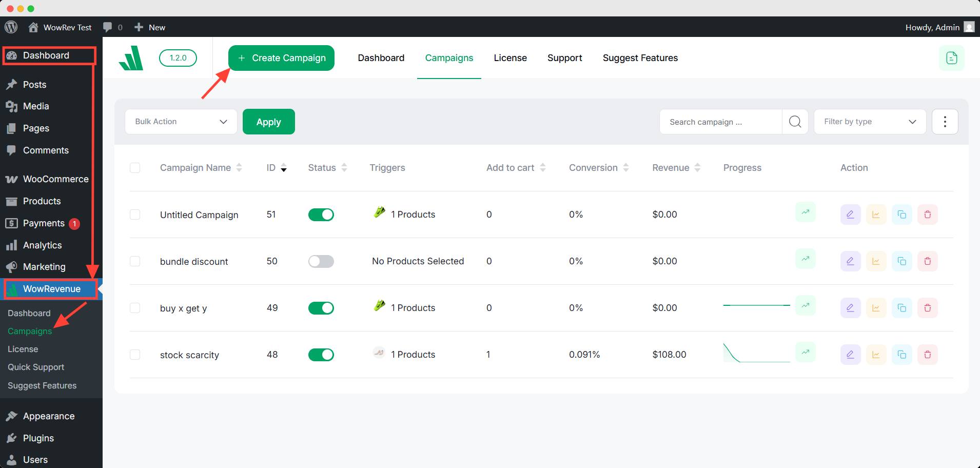Image resolution: width=980 pixels, height=468 pixels.
Task: Open analytics icon for buy x get y
Action: pyautogui.click(x=876, y=308)
